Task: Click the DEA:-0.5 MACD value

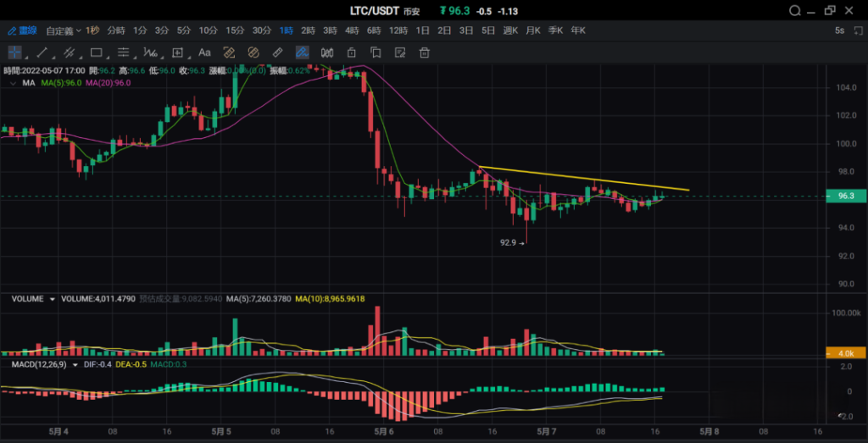Action: coord(130,365)
